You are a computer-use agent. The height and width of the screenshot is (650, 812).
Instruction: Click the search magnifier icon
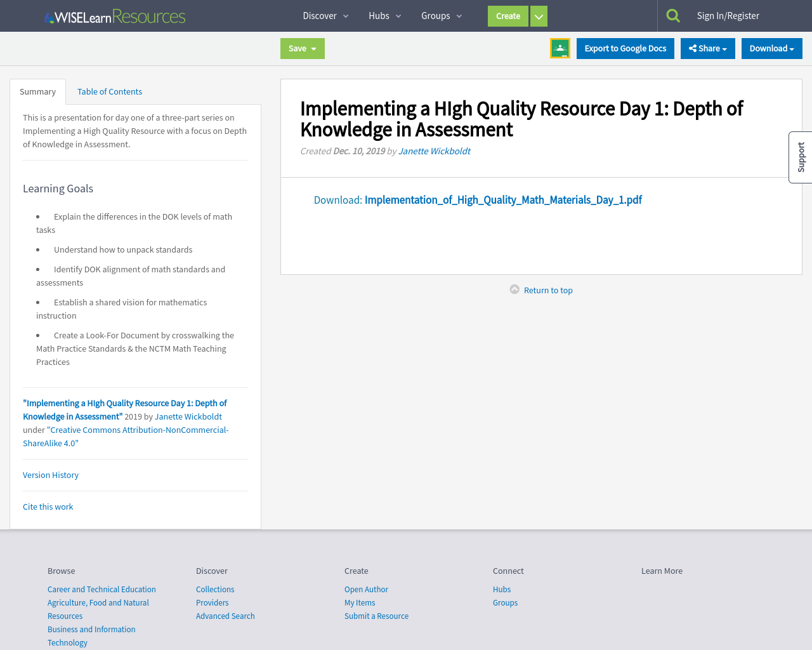673,16
